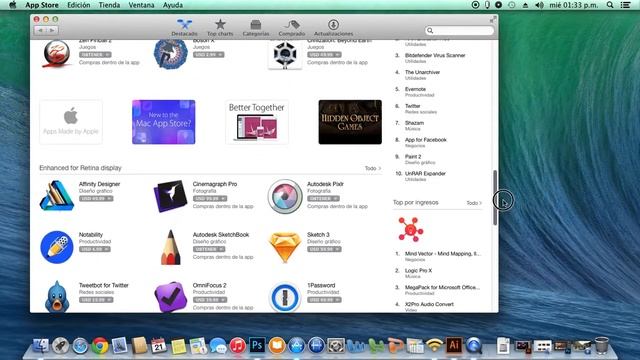Open the Ventana menu
The height and width of the screenshot is (360, 640).
coord(141,5)
